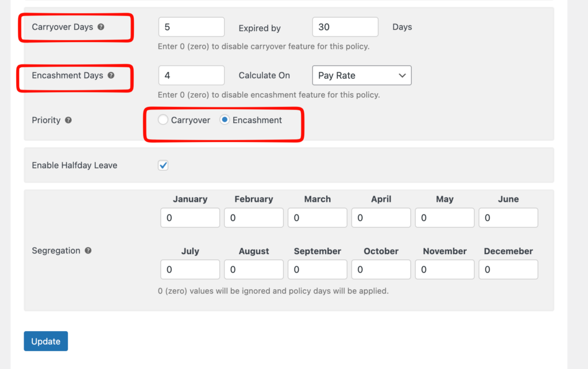The width and height of the screenshot is (588, 369).
Task: Click the Carryover Days input field
Action: point(191,27)
